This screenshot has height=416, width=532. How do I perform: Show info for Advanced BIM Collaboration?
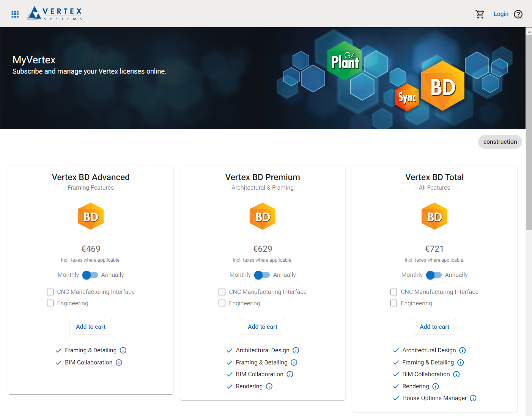point(119,363)
